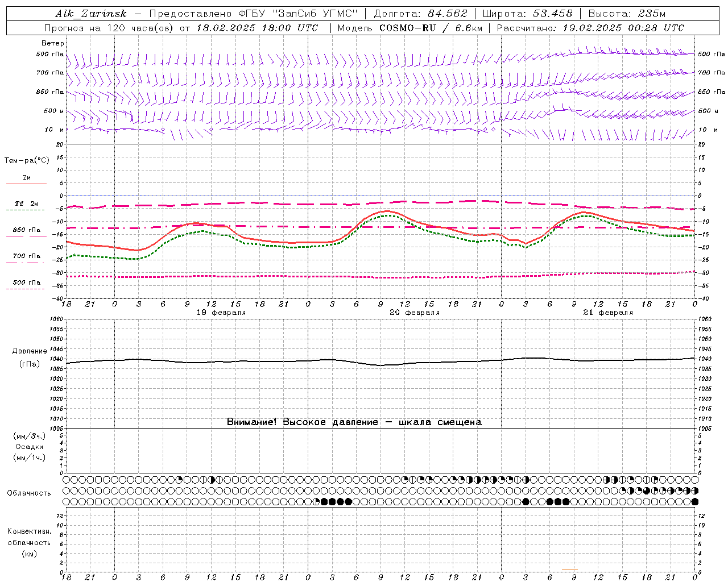Select the Тем-ра(°C) axis title
728x582 pixels.
[x=27, y=161]
